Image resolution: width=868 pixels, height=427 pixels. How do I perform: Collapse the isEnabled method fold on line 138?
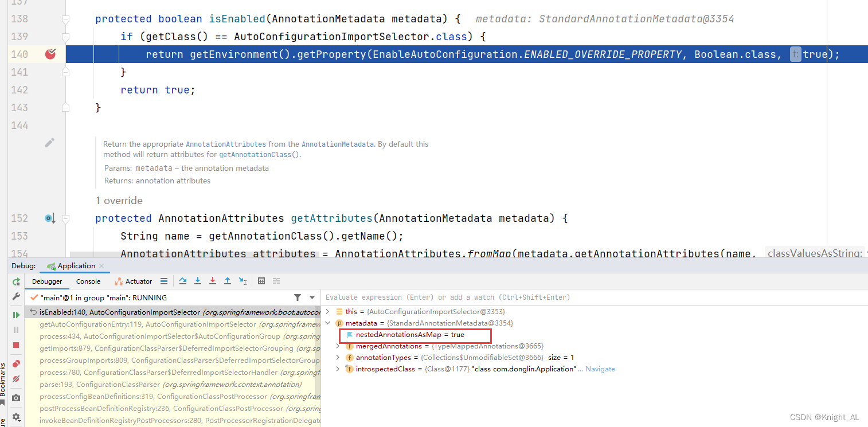pos(65,19)
